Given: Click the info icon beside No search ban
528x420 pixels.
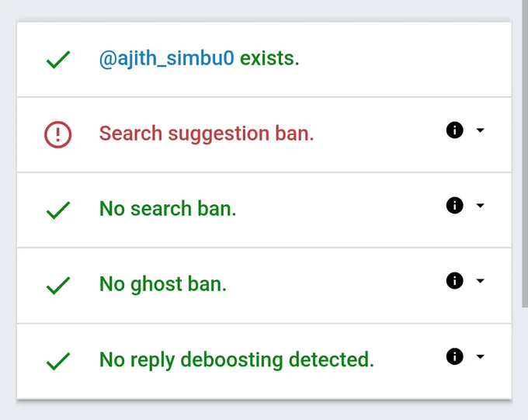Looking at the screenshot, I should 454,206.
